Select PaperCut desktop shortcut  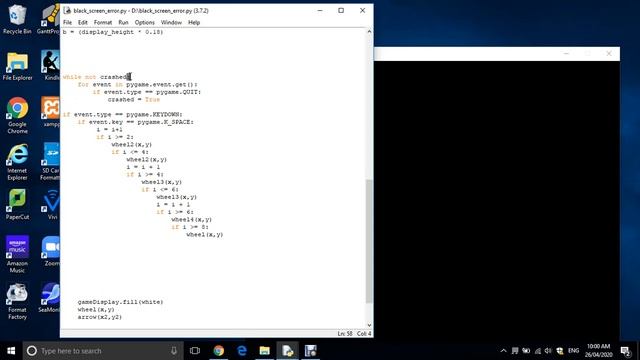pos(17,205)
